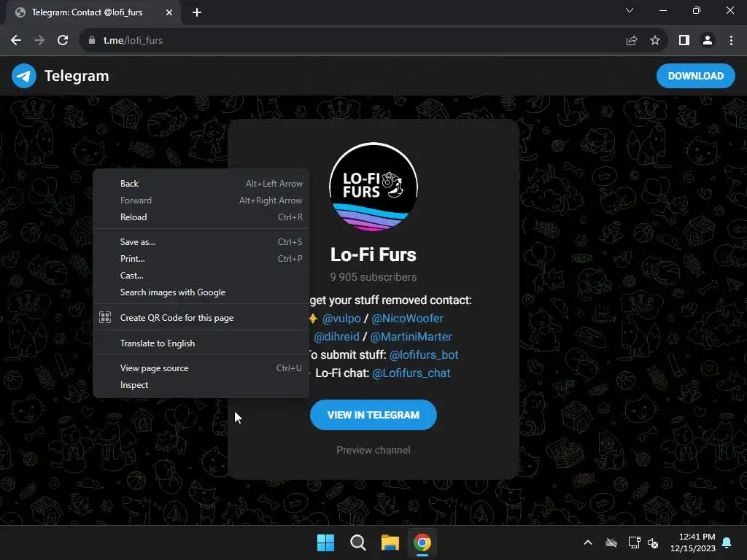Image resolution: width=747 pixels, height=560 pixels.
Task: Click the 9 905 subscribers text
Action: pos(373,277)
